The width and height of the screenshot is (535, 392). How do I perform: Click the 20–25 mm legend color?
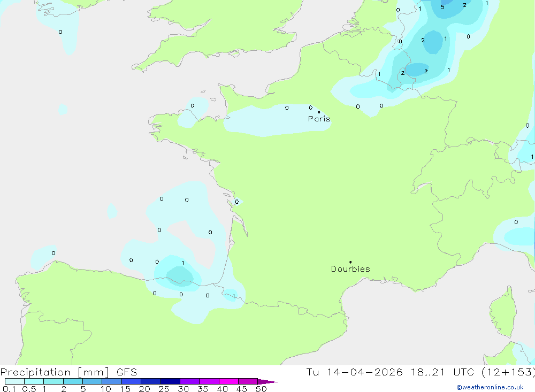click(x=151, y=381)
